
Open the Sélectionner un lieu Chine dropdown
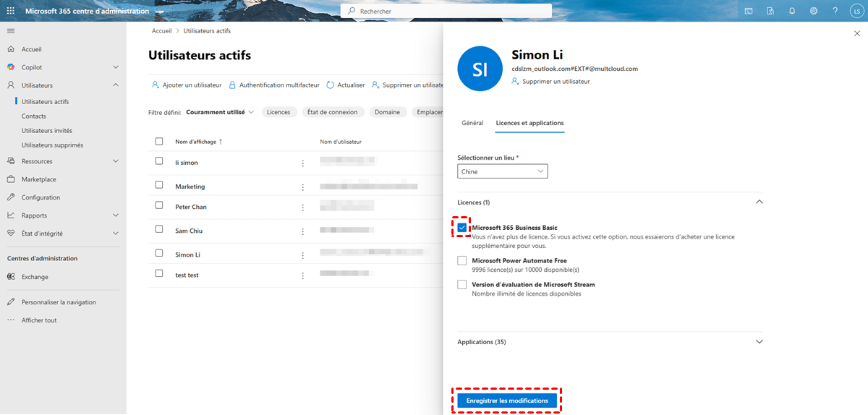[503, 171]
